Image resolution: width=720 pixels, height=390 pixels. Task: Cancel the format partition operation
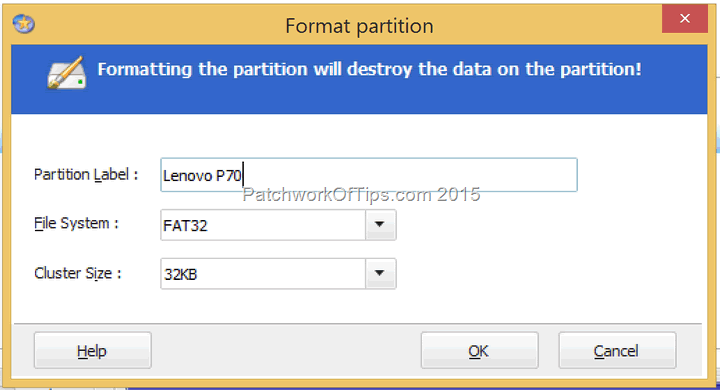point(617,350)
